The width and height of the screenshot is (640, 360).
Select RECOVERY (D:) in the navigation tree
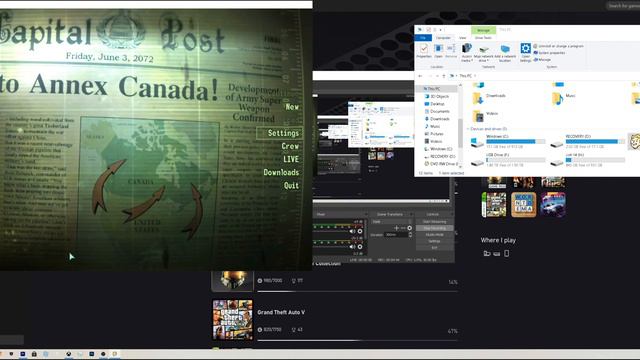(440, 156)
